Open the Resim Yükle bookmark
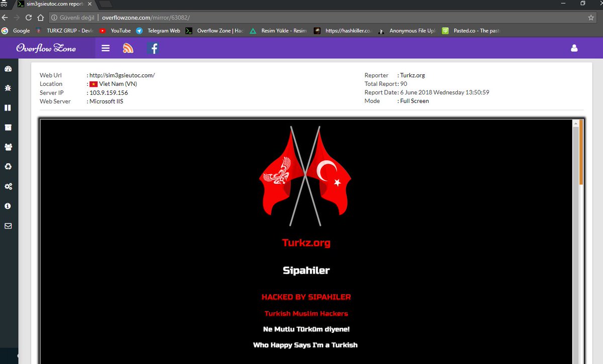The image size is (603, 364). (x=278, y=31)
